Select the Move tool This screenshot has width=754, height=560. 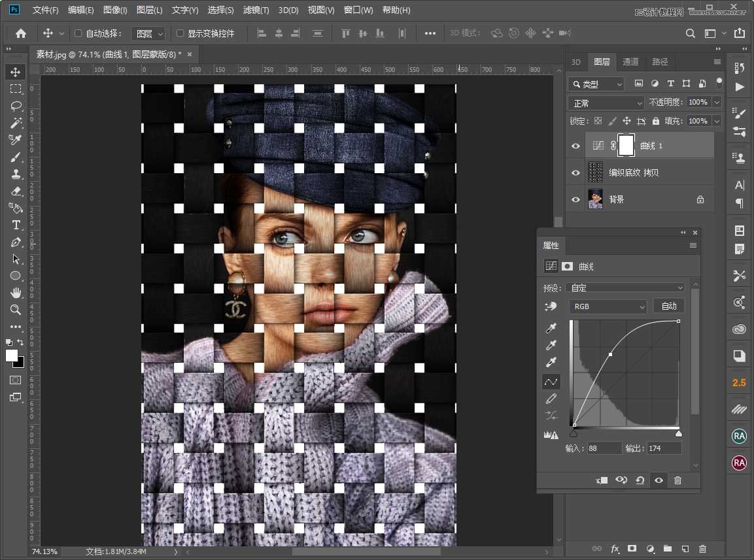pos(15,72)
